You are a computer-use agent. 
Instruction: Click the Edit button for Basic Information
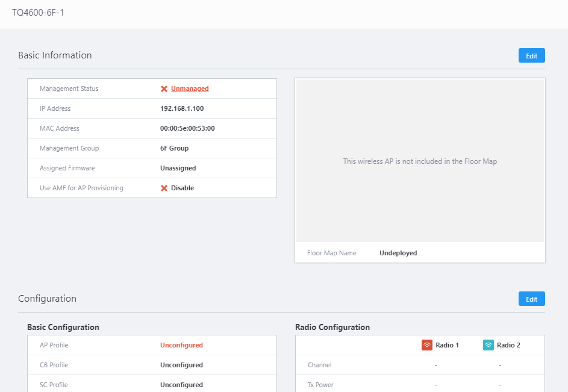(531, 55)
